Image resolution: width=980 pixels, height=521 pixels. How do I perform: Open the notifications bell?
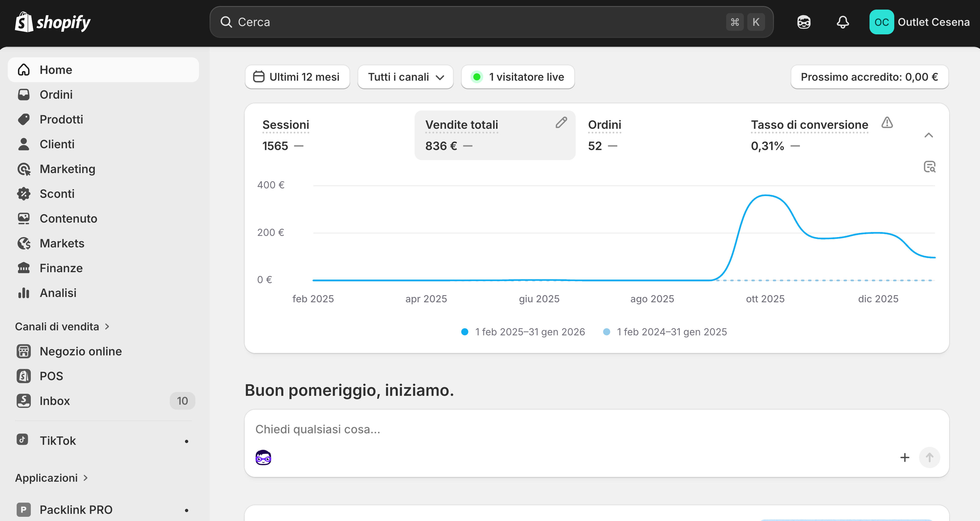(843, 22)
